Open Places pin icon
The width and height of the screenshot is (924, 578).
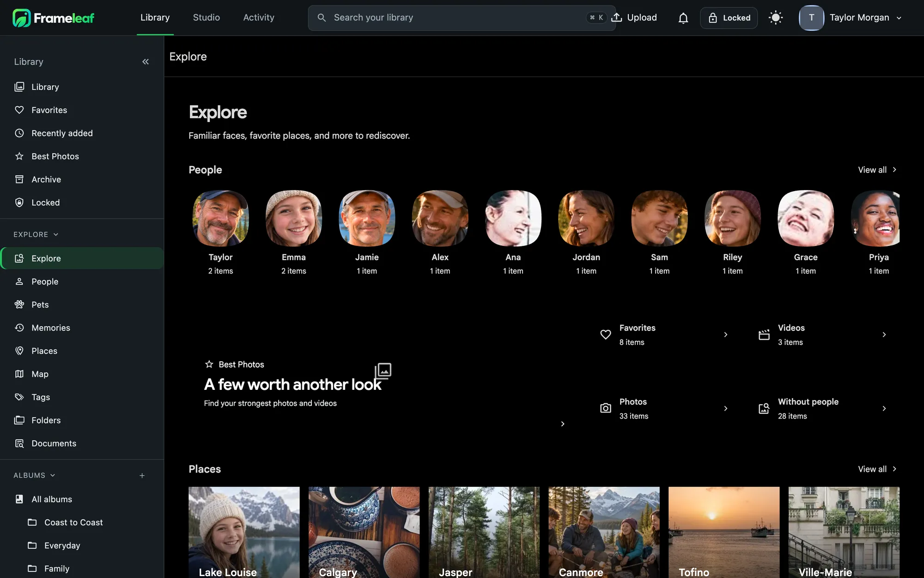[19, 350]
